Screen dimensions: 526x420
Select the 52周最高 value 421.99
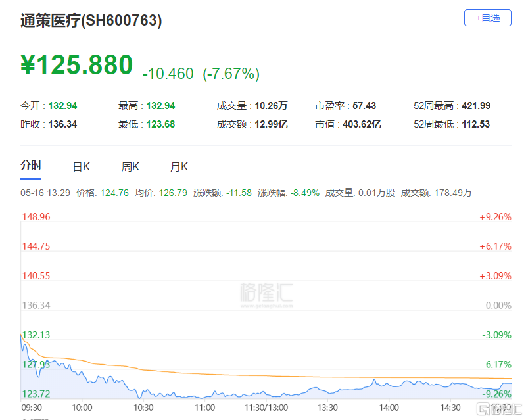pos(476,106)
